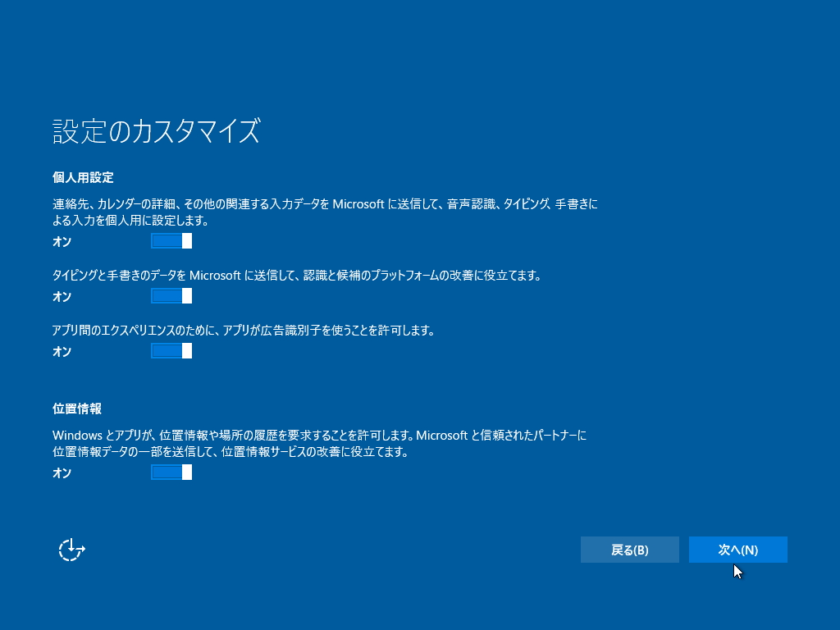This screenshot has width=840, height=630.
Task: Click the 設定のカスタマイズ title
Action: coord(157,130)
